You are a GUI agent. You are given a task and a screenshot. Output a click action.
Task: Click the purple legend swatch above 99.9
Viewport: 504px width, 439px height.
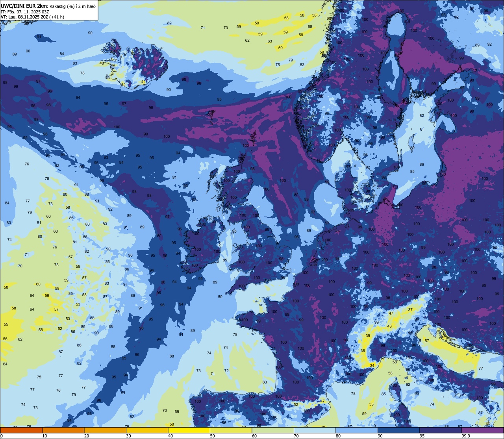click(482, 430)
